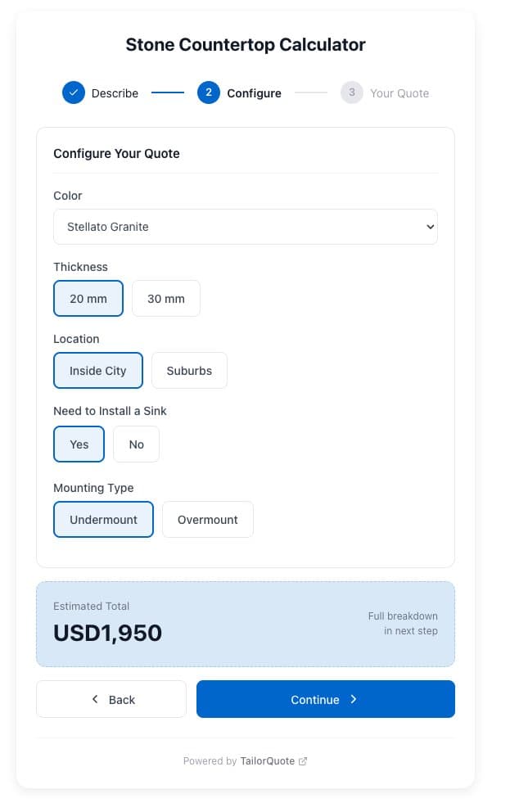Click the external link icon beside TailorQuote
The height and width of the screenshot is (812, 510).
point(303,760)
